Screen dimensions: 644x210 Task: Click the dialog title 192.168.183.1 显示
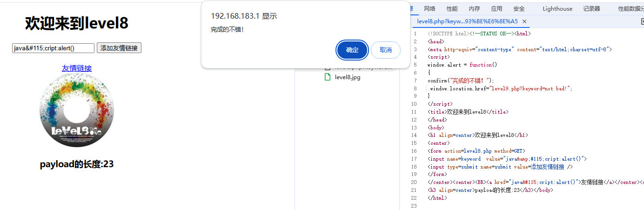244,16
